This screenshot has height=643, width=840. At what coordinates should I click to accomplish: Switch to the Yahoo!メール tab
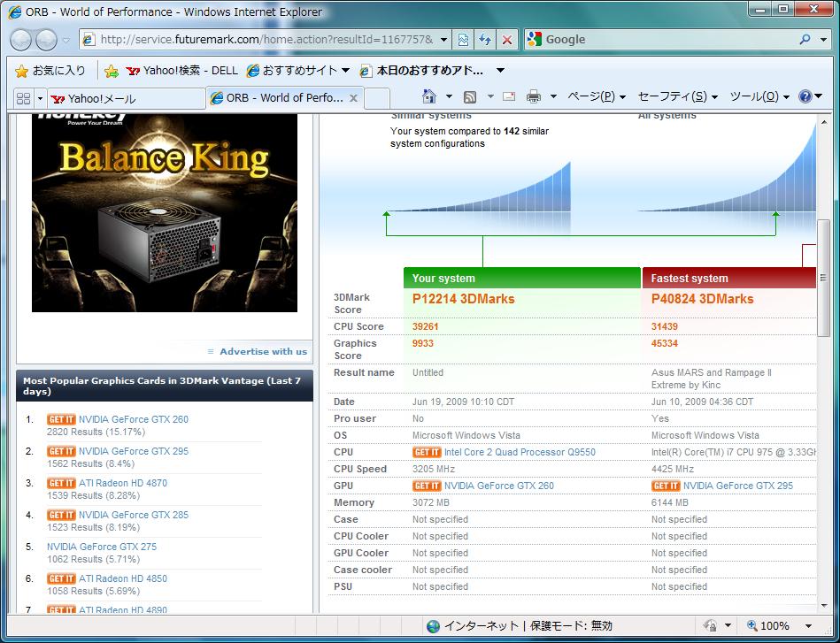pyautogui.click(x=127, y=98)
